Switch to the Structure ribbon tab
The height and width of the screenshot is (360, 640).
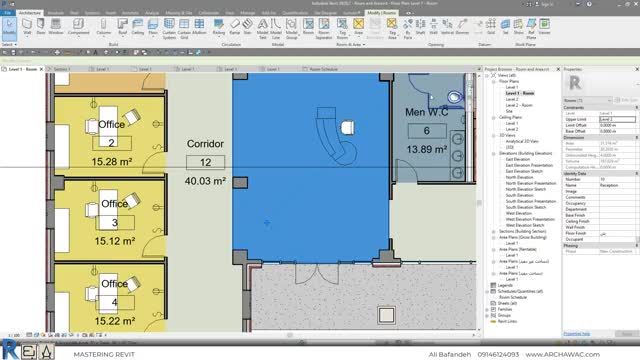[x=56, y=13]
